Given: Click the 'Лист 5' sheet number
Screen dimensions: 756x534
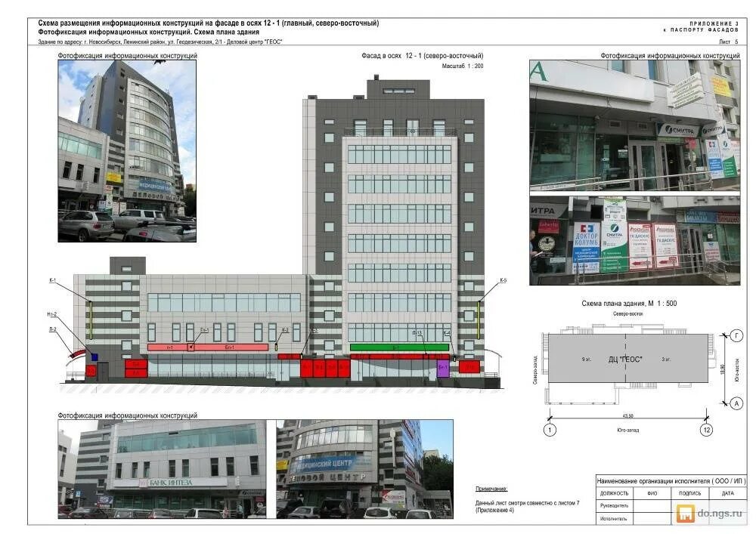Looking at the screenshot, I should coord(729,42).
